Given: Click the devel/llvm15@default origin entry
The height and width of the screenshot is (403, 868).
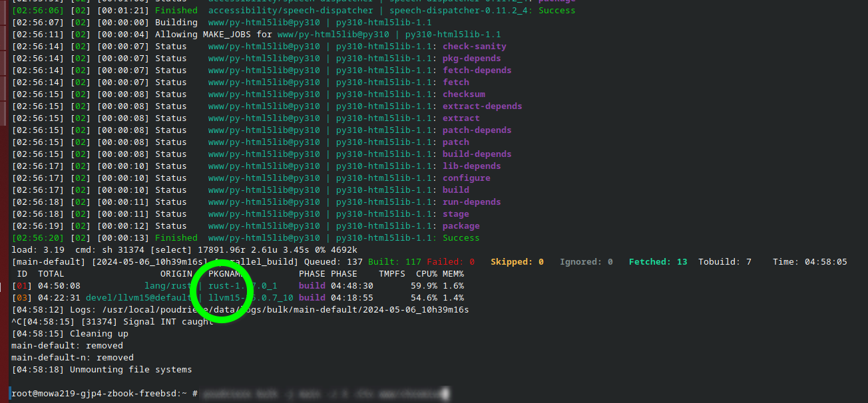Looking at the screenshot, I should (x=138, y=298).
